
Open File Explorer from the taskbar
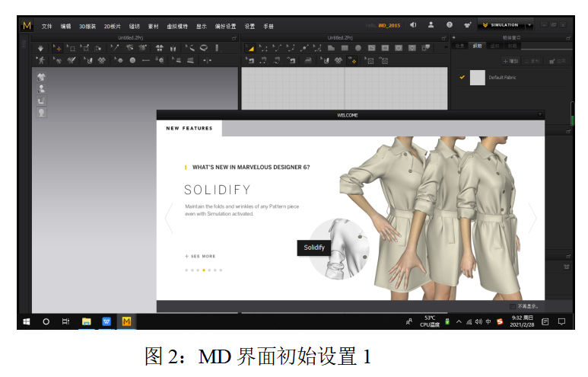coord(87,322)
